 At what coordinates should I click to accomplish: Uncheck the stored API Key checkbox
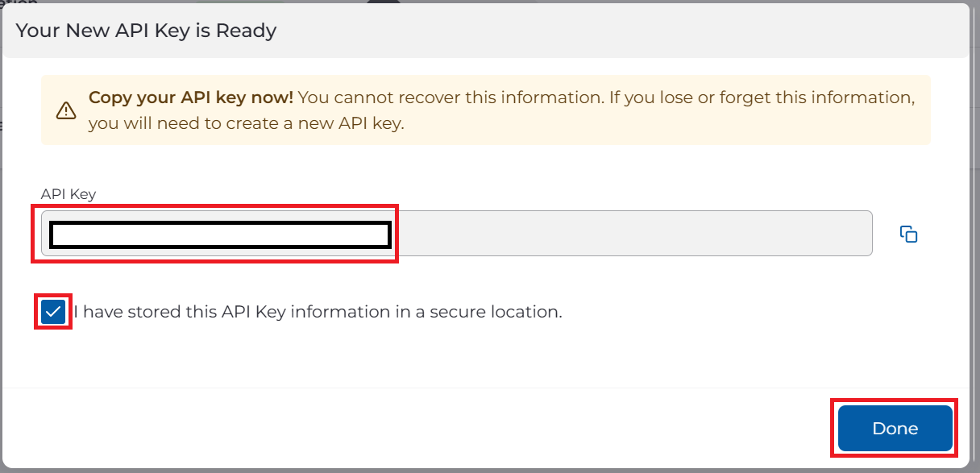[x=53, y=312]
